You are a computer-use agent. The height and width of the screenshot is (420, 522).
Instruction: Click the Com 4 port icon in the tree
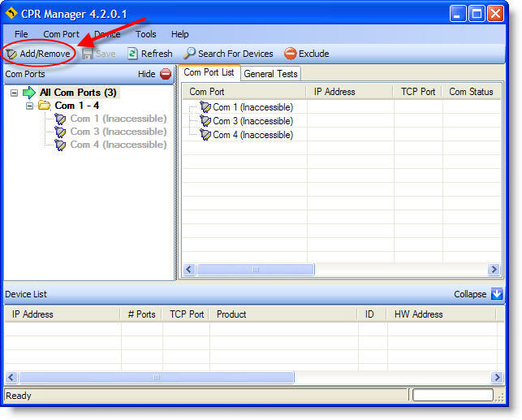tap(60, 145)
